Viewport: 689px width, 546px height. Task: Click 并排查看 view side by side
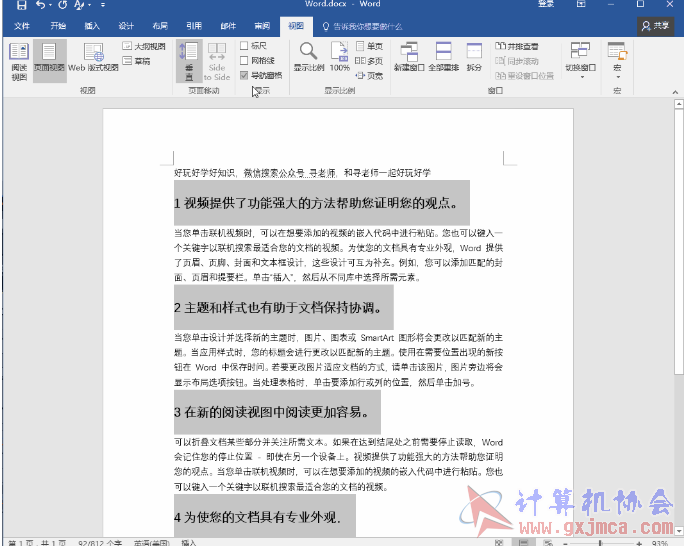point(517,46)
